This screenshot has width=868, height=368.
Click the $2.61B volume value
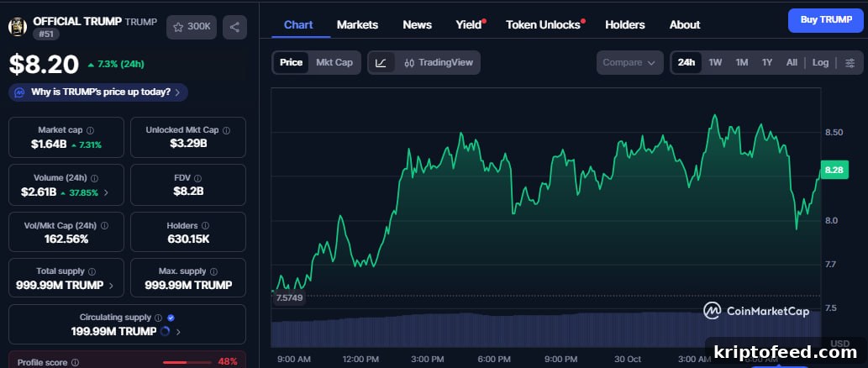[x=39, y=192]
